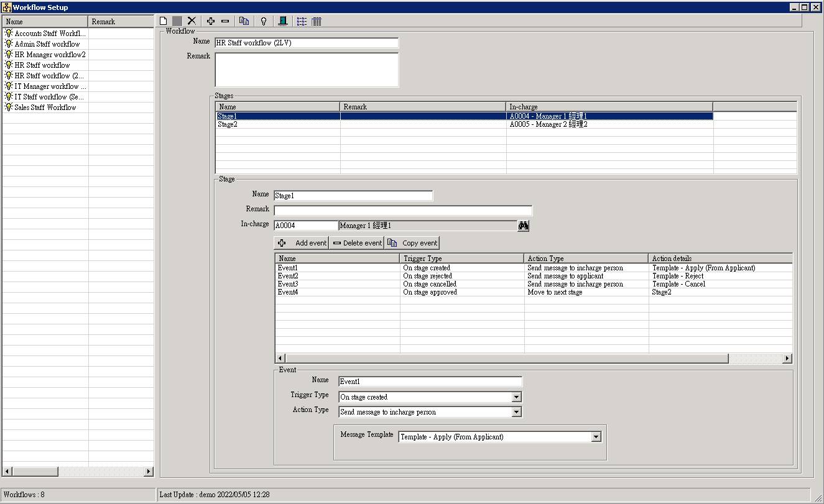
Task: Click the Copy documents toolbar icon
Action: [244, 21]
